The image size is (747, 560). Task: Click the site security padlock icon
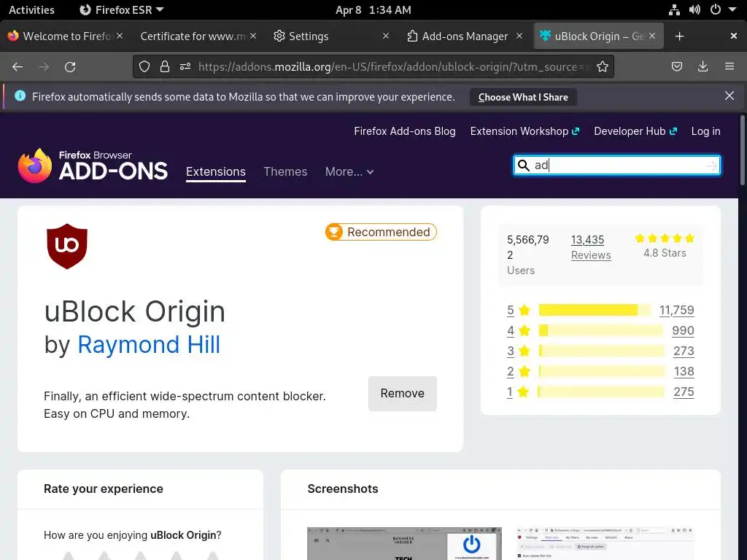(165, 66)
